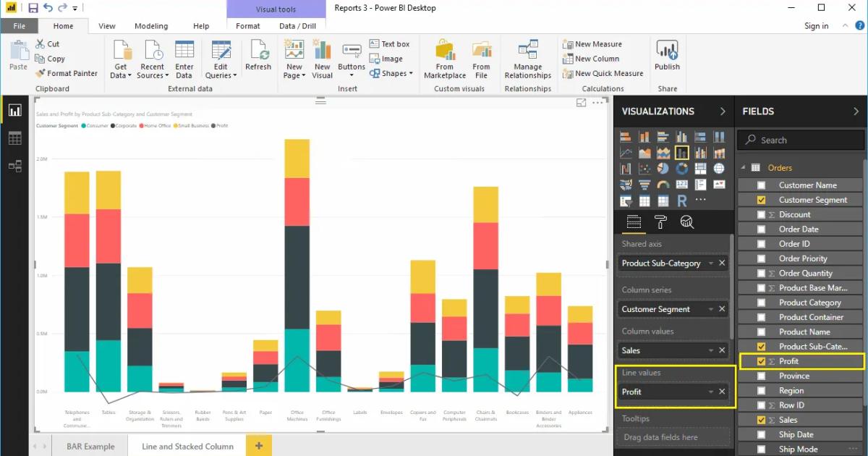Select the Funnel chart visual

[644, 184]
